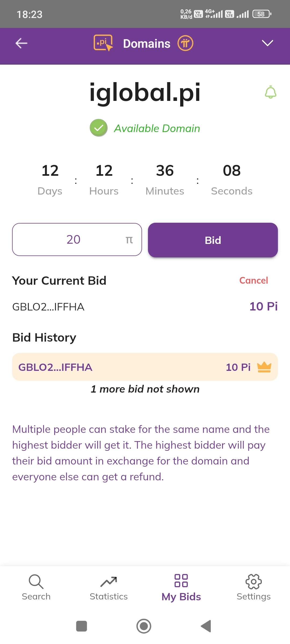Go to the Settings tab
The height and width of the screenshot is (644, 290).
click(254, 587)
